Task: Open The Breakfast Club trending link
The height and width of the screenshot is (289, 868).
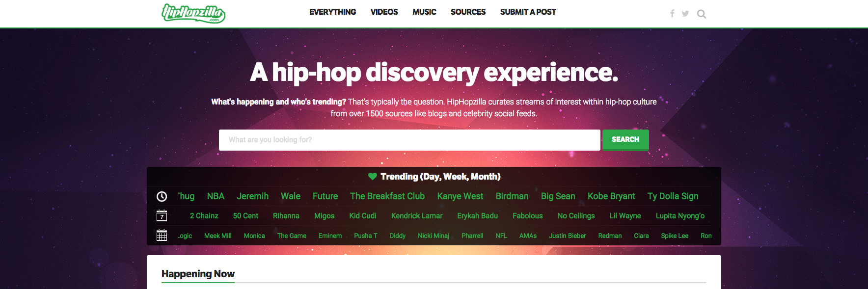Action: [387, 196]
